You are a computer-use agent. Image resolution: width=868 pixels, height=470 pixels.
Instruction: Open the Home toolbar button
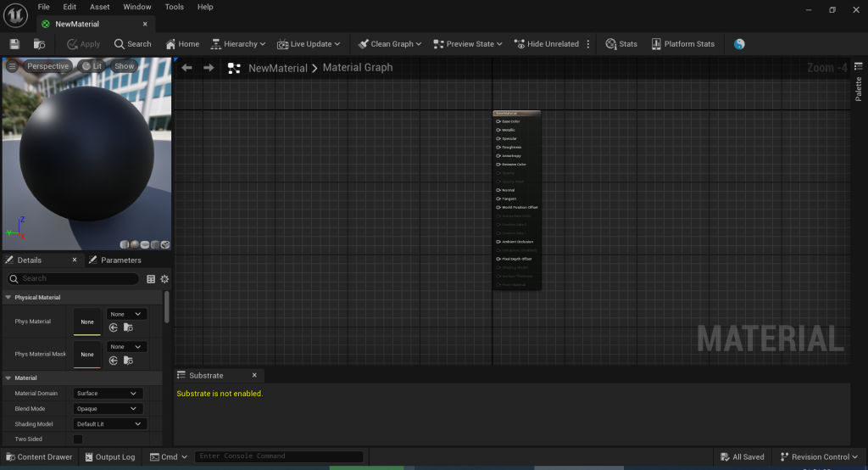pos(182,44)
